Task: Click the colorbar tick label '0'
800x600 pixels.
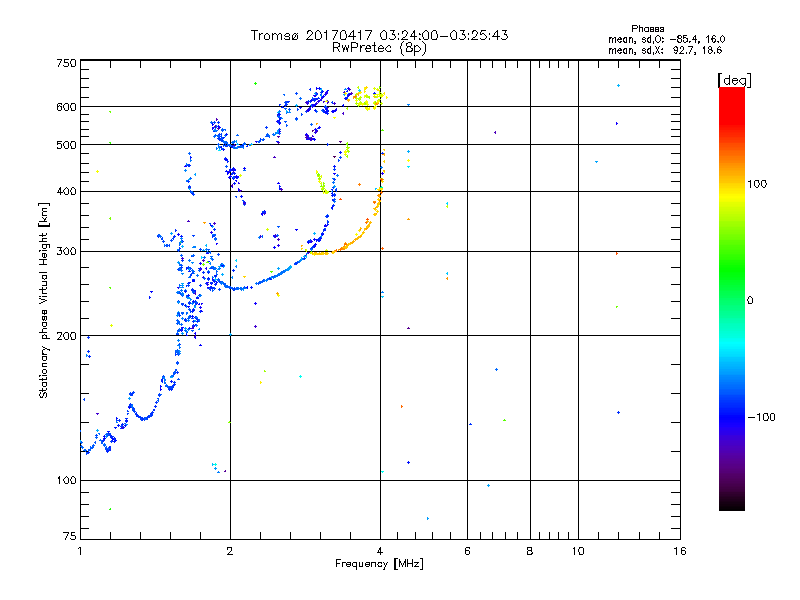Action: click(750, 301)
